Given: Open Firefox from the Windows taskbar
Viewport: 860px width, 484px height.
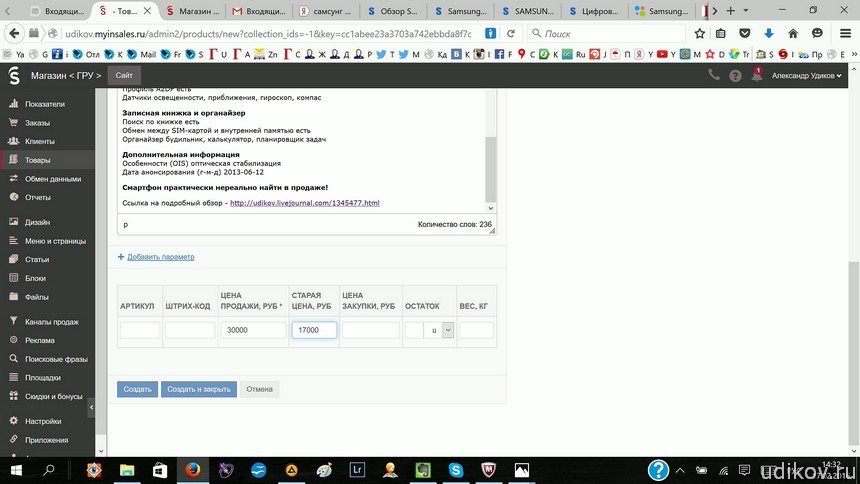Looking at the screenshot, I should 192,469.
